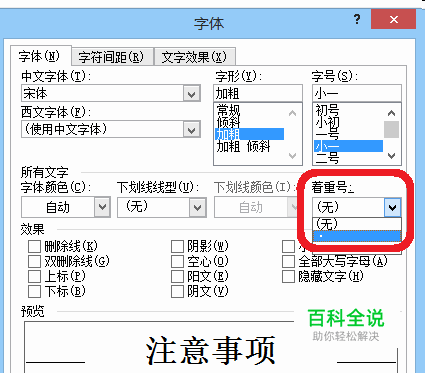
Task: Check the 阳文(E) checkbox
Action: tap(177, 276)
